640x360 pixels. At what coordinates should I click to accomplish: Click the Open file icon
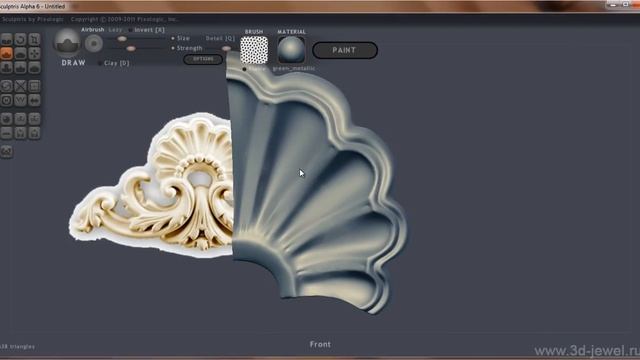click(7, 133)
